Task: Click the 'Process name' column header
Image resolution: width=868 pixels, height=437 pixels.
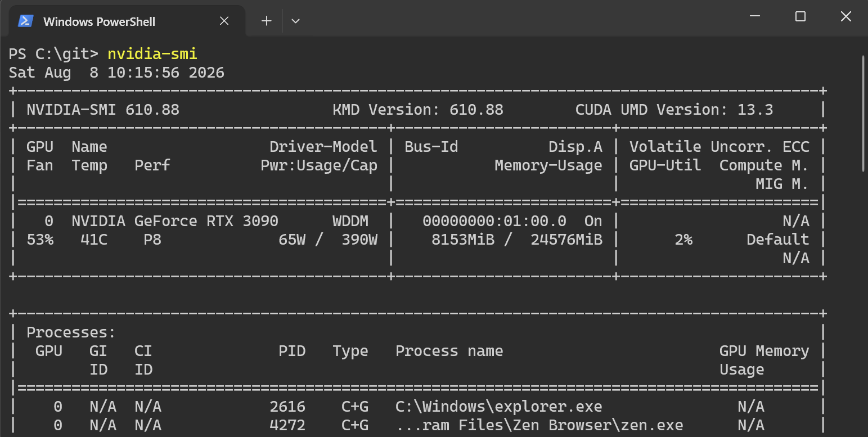Action: (x=449, y=351)
